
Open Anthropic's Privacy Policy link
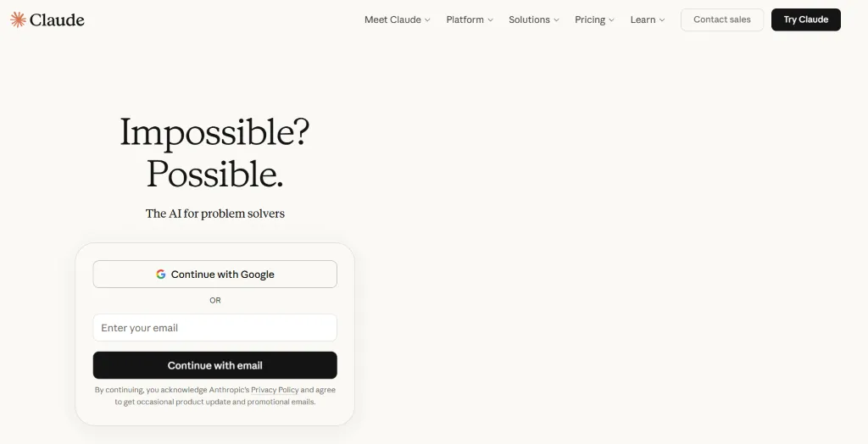click(275, 390)
